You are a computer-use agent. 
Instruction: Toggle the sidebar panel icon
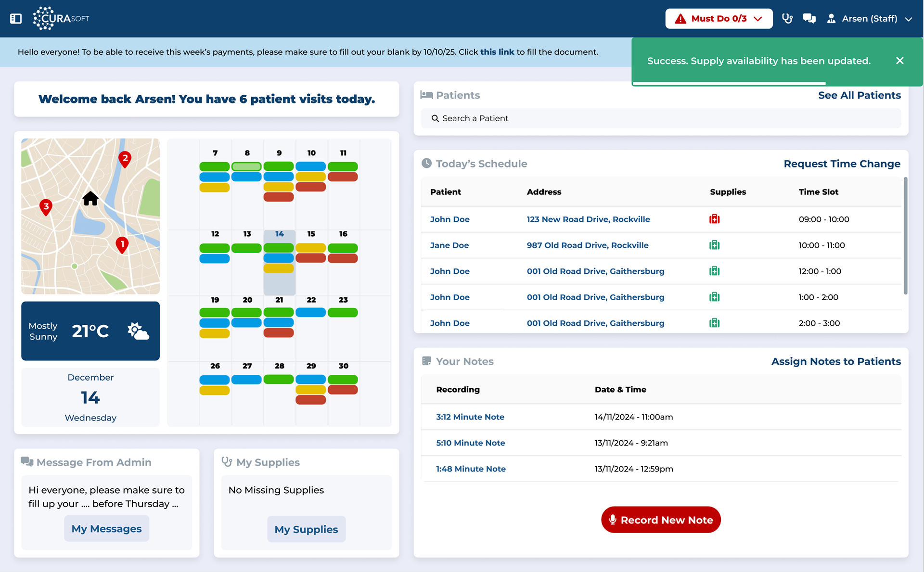click(16, 19)
